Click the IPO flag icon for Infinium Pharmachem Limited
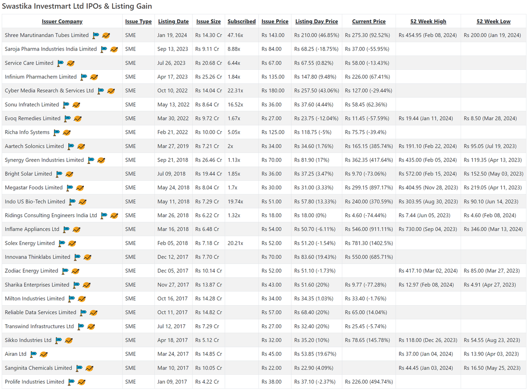The image size is (532, 392). [84, 77]
